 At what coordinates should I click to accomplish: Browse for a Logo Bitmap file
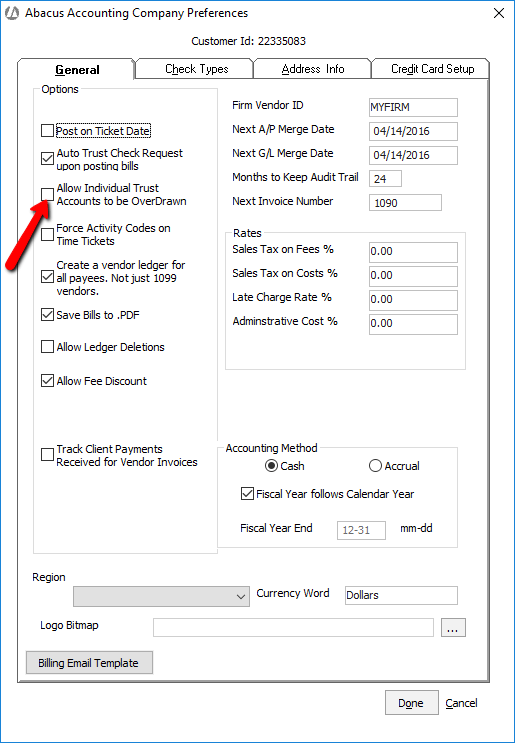pyautogui.click(x=453, y=627)
